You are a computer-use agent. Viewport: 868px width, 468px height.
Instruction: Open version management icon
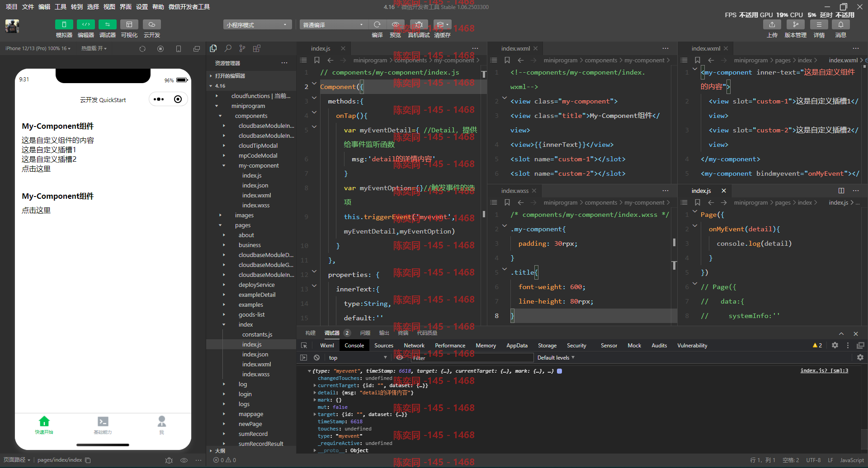tap(796, 24)
